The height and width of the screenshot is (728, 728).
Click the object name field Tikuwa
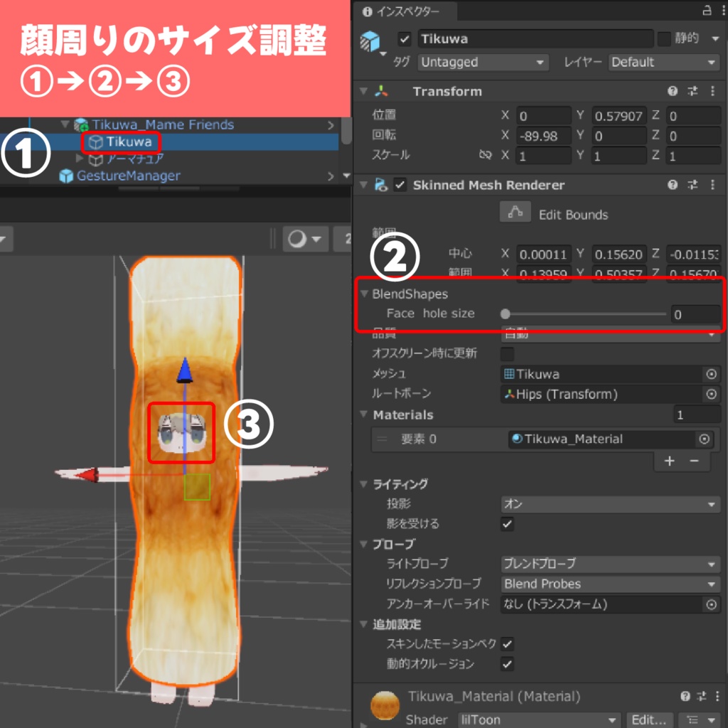coord(535,38)
